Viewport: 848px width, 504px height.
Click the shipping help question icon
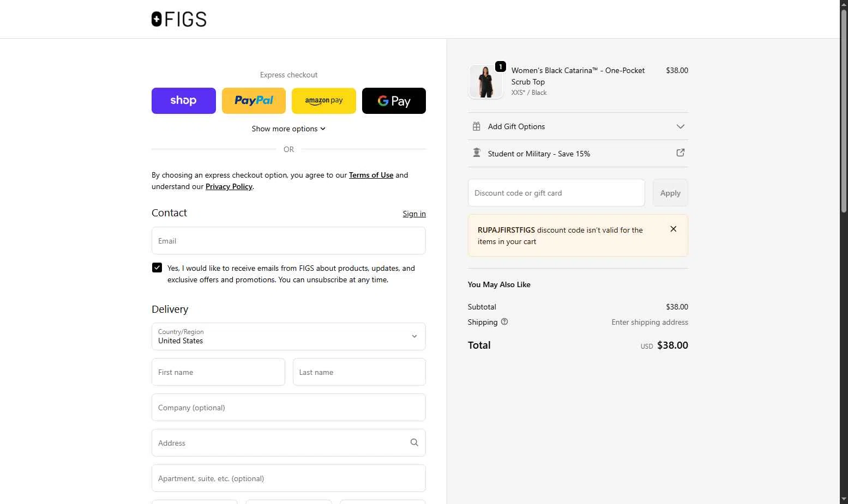pyautogui.click(x=504, y=321)
